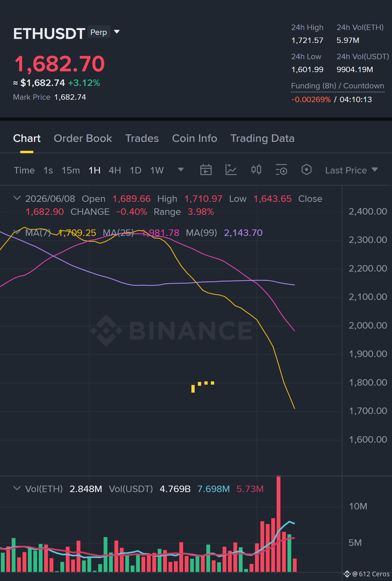
Task: Click the tallest red volume bar
Action: point(278,524)
